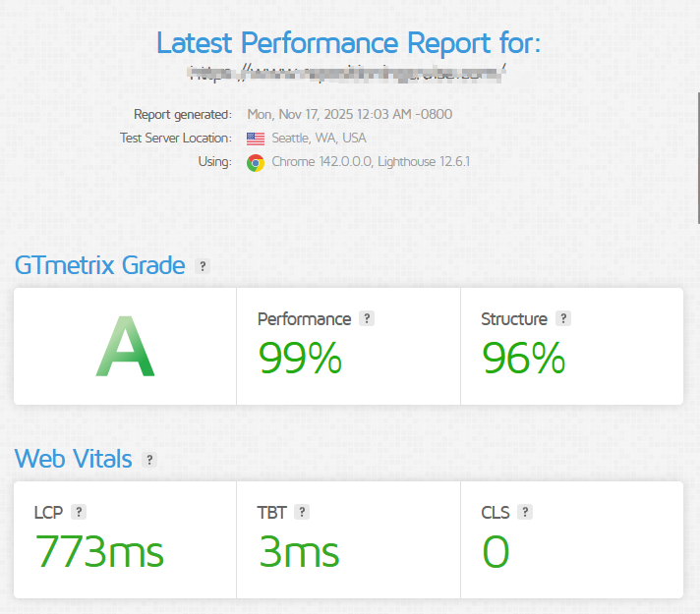Screen dimensions: 700x614
Task: Click the CLS value of 0
Action: [x=496, y=551]
